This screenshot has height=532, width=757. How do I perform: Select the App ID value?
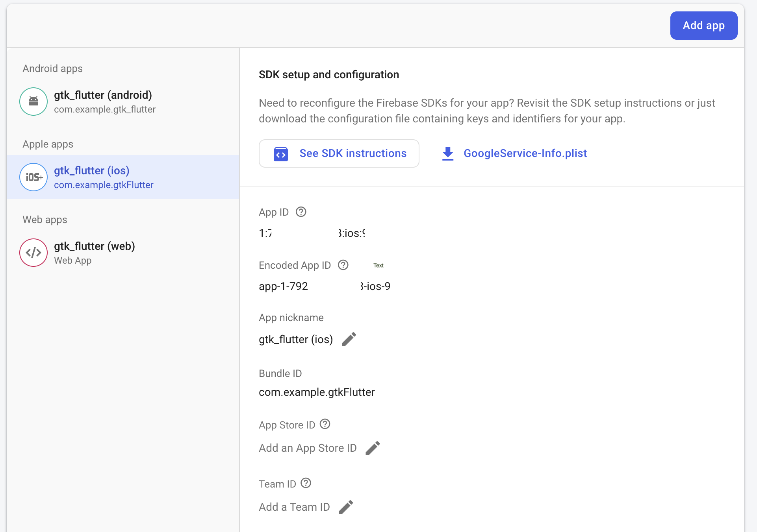[312, 233]
